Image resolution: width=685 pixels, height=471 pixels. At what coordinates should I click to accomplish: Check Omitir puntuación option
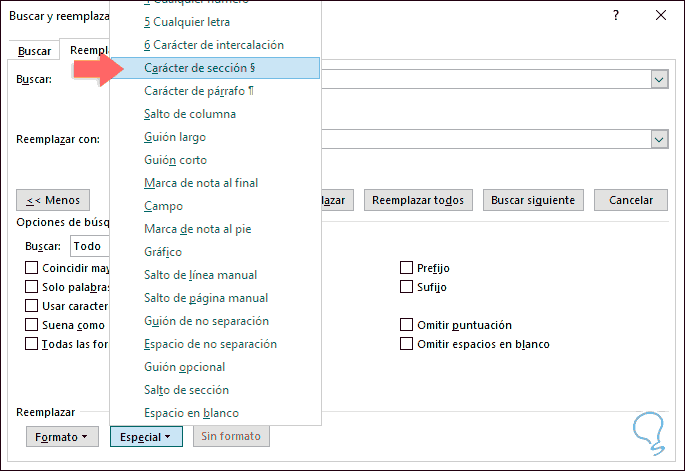(x=407, y=325)
